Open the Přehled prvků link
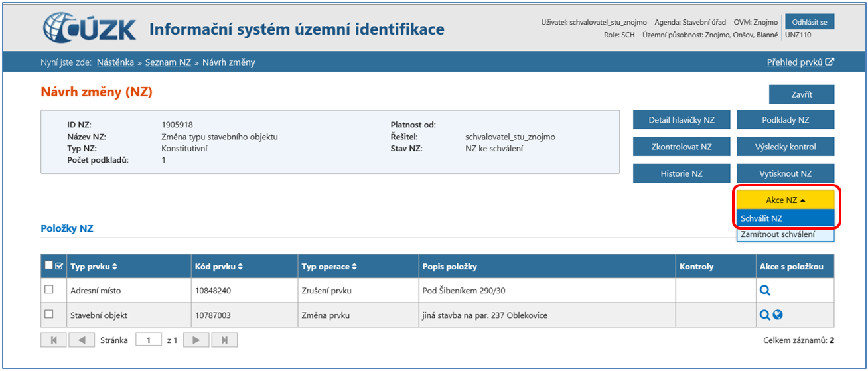This screenshot has width=868, height=371. coord(800,62)
